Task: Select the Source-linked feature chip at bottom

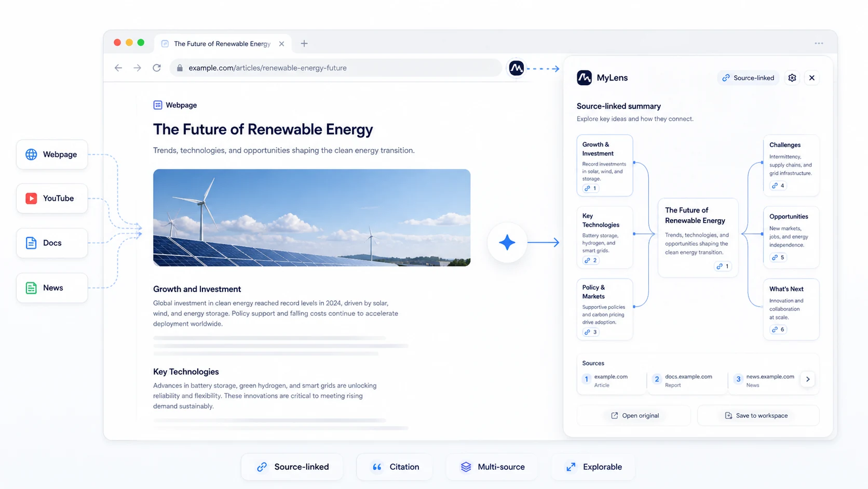Action: [x=292, y=467]
